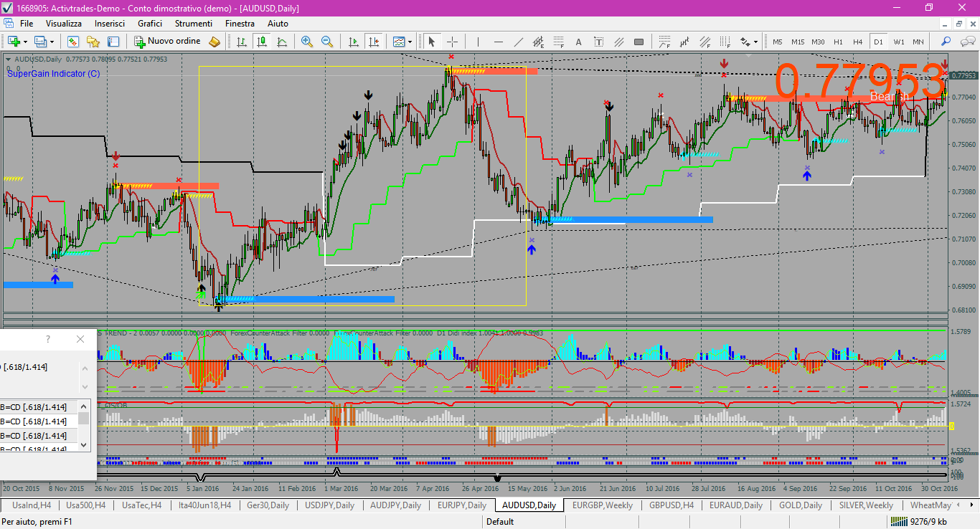The image size is (980, 529).
Task: Toggle chart Auto Scroll
Action: [353, 42]
